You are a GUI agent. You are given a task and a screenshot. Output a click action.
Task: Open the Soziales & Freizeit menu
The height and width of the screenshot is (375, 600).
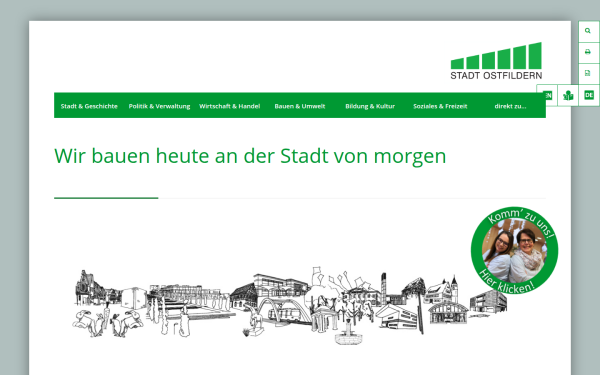pyautogui.click(x=440, y=106)
